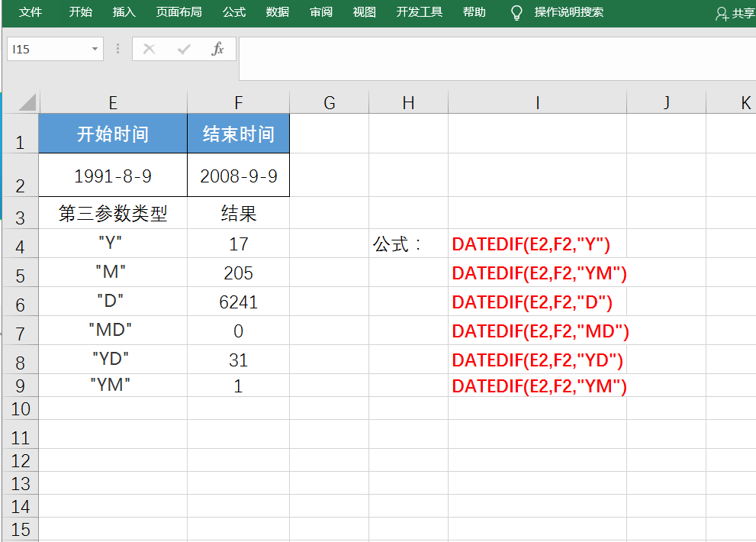Select row 5 header
The image size is (756, 542).
[x=20, y=273]
